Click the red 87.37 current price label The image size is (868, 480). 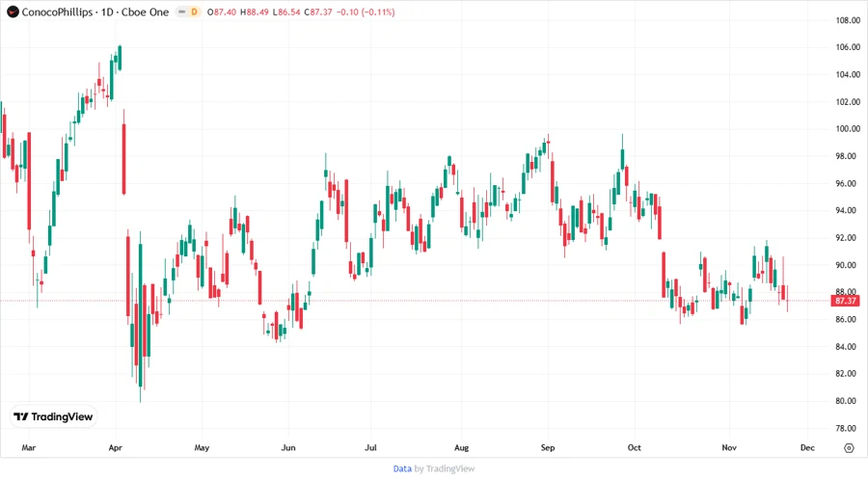coord(847,301)
